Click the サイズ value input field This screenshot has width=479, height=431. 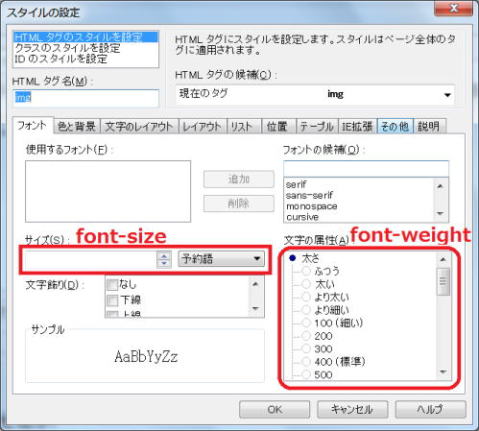coord(90,259)
